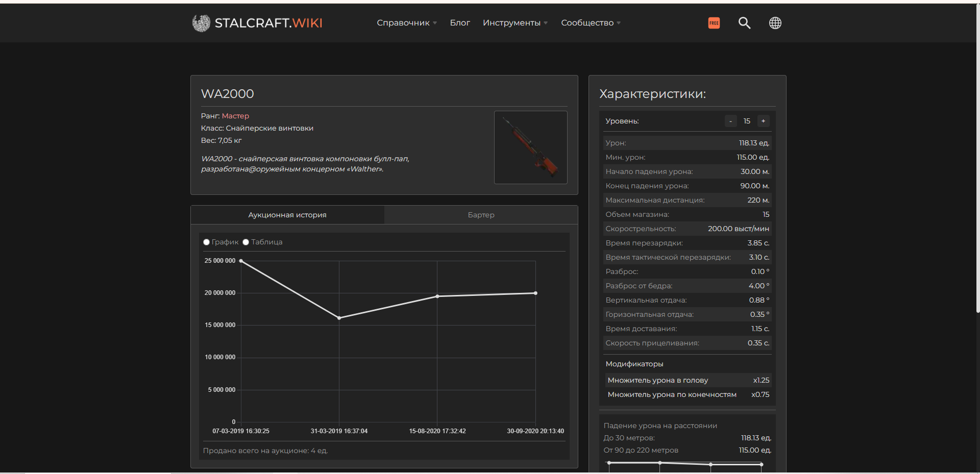Image resolution: width=980 pixels, height=474 pixels.
Task: Click Множитель урона в голову row
Action: pos(688,380)
